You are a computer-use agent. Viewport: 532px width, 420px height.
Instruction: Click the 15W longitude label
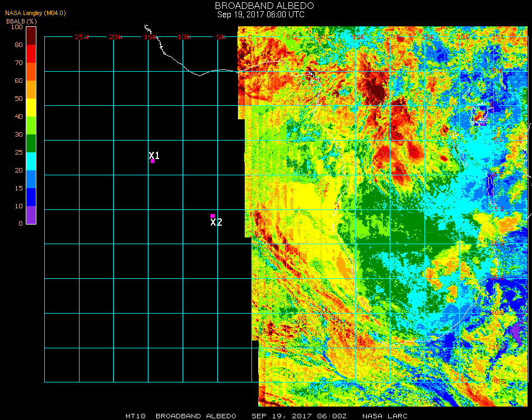point(150,37)
